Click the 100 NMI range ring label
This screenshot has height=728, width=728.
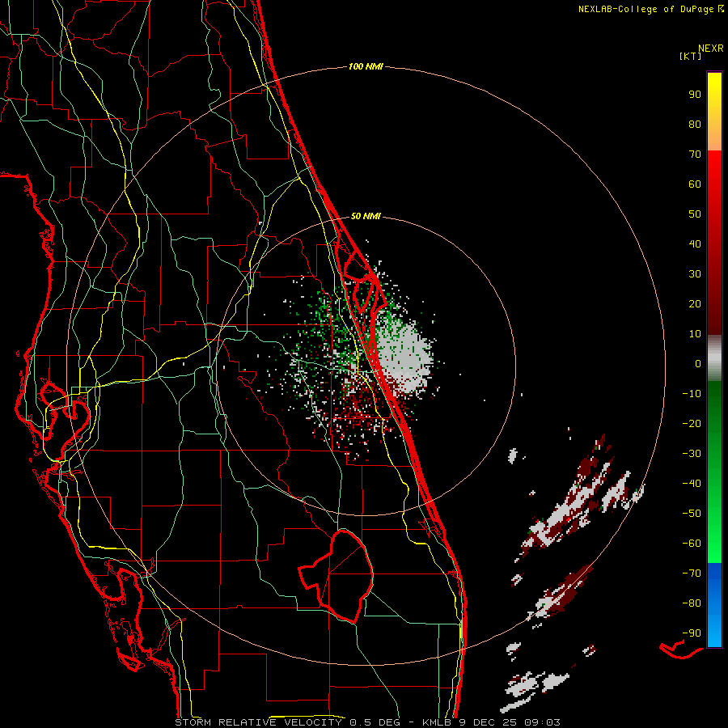(366, 66)
